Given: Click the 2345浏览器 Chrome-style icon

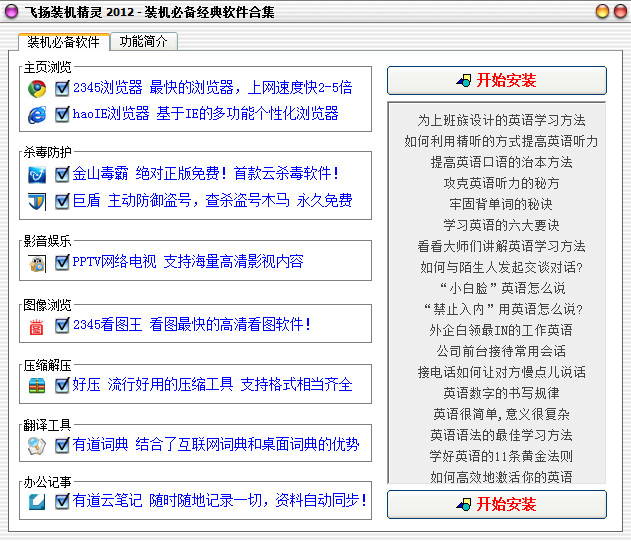Looking at the screenshot, I should (x=37, y=89).
